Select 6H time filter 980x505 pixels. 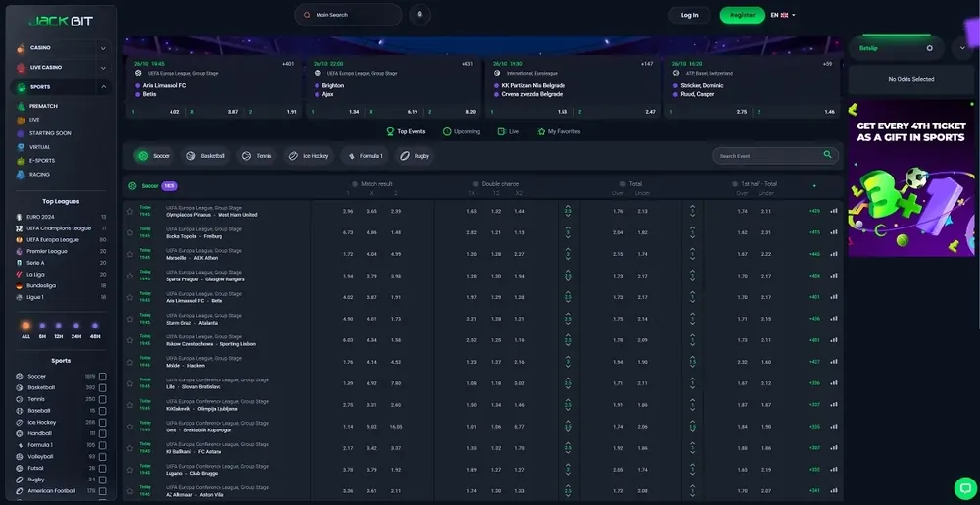pyautogui.click(x=42, y=330)
